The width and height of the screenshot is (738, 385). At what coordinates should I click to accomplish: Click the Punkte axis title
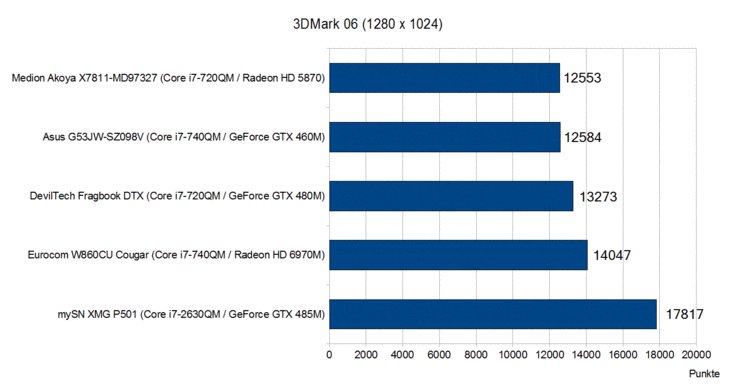point(704,374)
